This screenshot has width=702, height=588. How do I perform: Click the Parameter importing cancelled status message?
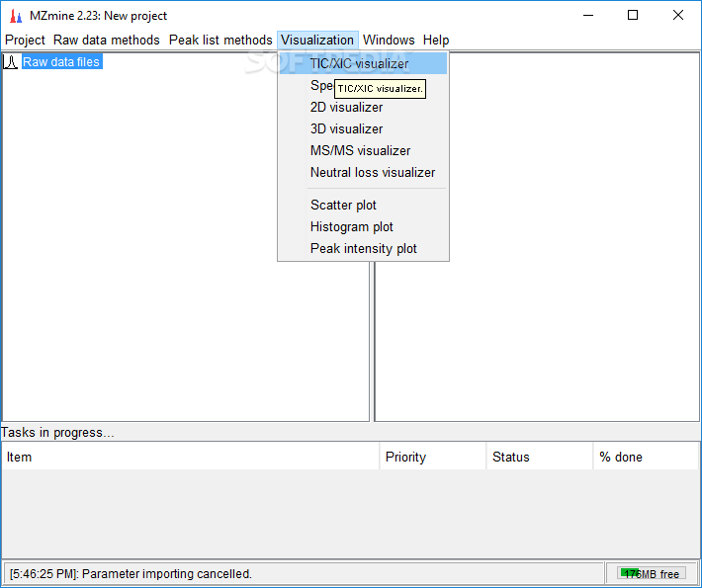131,574
